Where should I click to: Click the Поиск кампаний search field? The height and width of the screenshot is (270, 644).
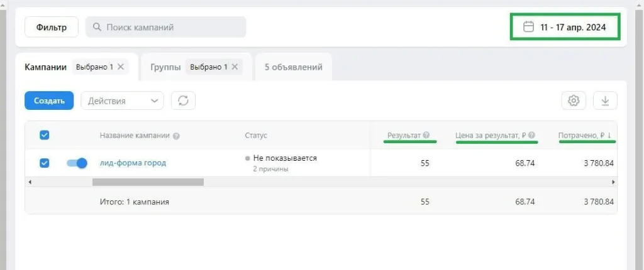point(166,27)
